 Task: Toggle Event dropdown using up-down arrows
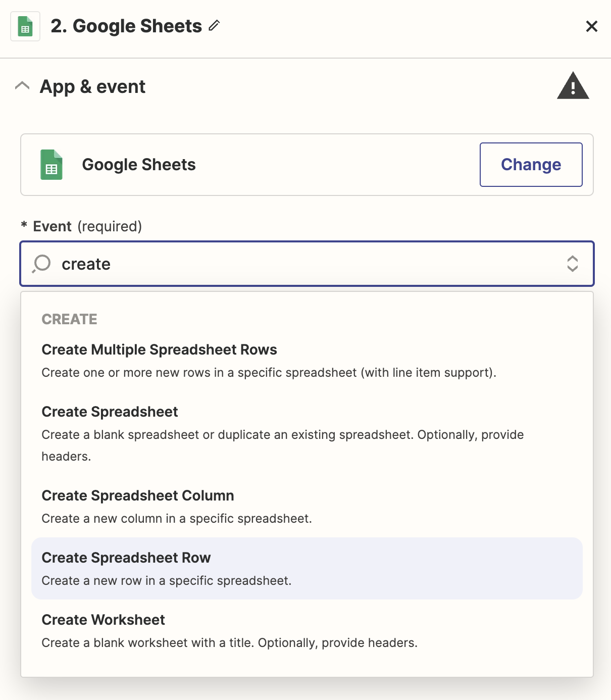click(x=572, y=264)
